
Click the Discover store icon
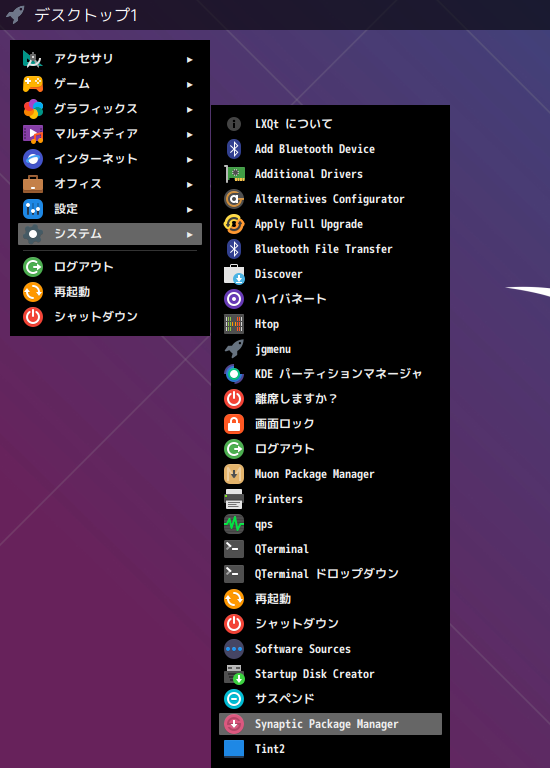234,274
